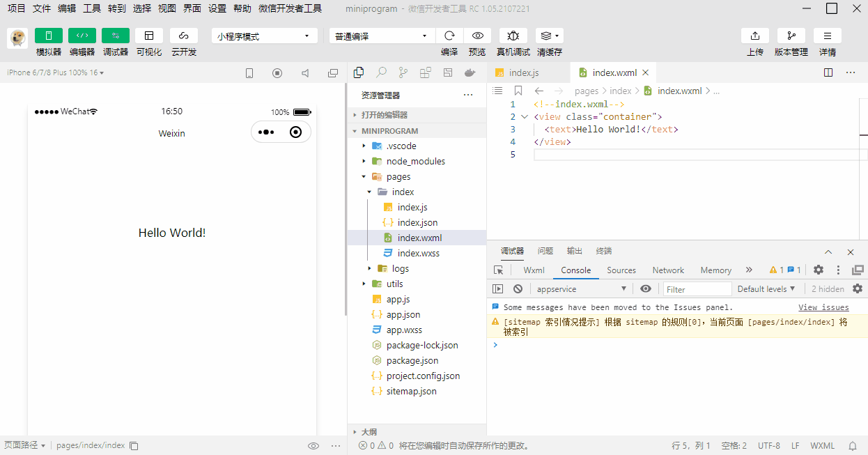Switch to the 终端 panel tab
This screenshot has height=455, width=868.
tap(604, 251)
